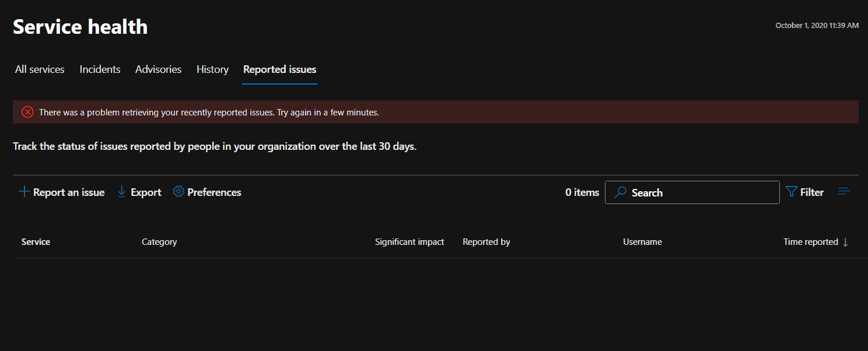868x351 pixels.
Task: Go to the Advisories tab
Action: click(158, 69)
